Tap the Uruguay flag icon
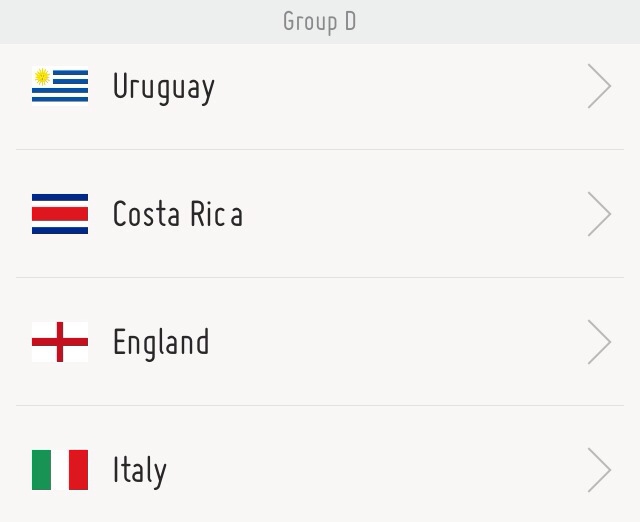 (x=60, y=86)
